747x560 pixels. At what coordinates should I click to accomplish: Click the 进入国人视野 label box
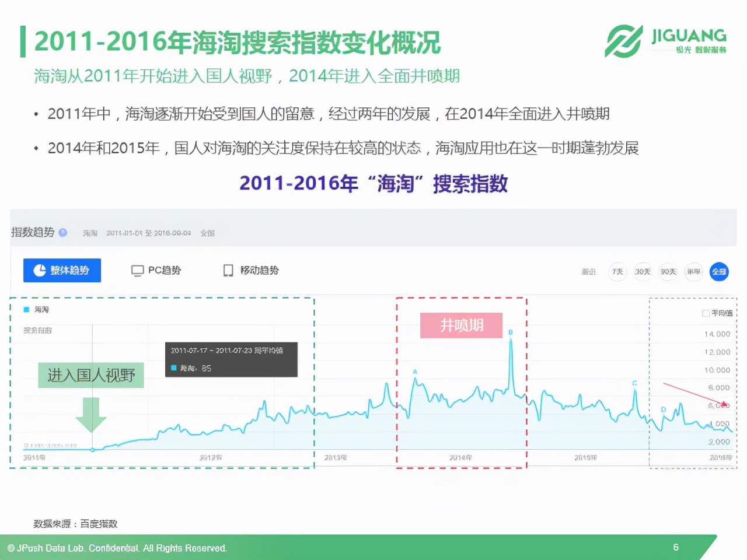90,375
